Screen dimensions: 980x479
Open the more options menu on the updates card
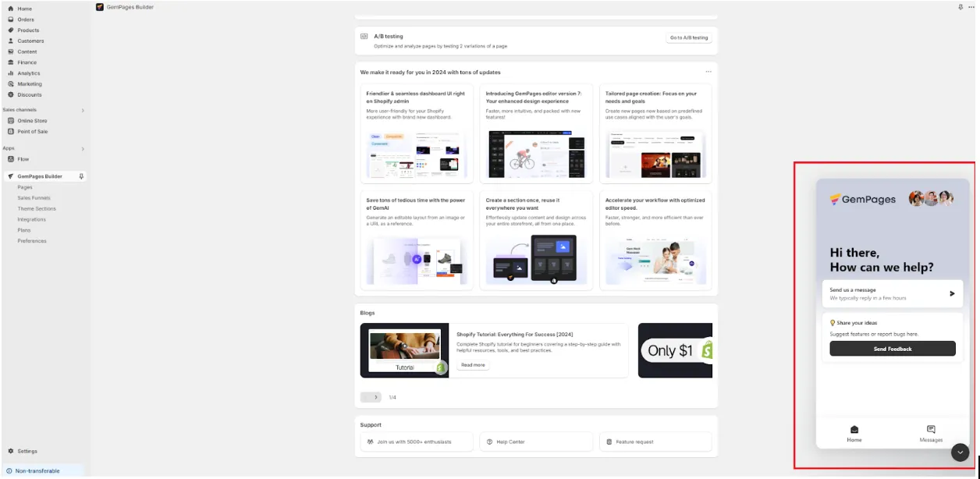click(x=708, y=72)
